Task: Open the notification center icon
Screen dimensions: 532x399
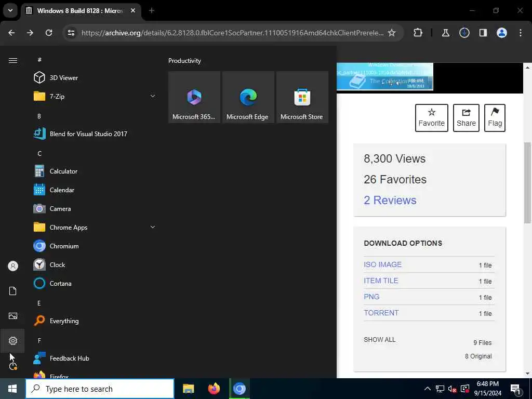Action: (515, 389)
